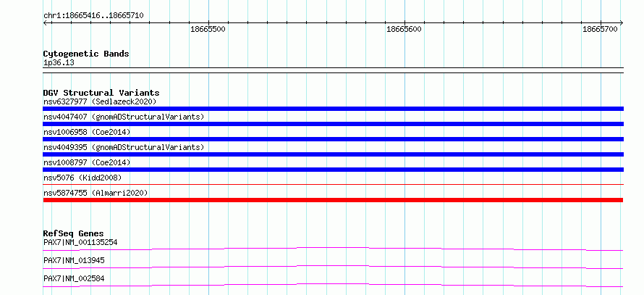
Task: Click the magenta intron line under PAX7|NM_001135254
Action: 333,248
